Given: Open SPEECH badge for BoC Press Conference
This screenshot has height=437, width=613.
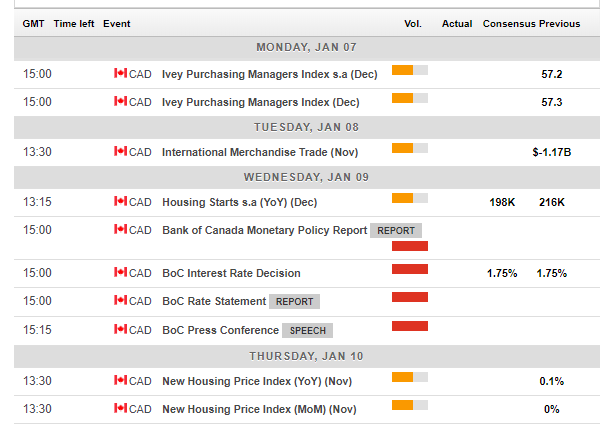Looking at the screenshot, I should (x=307, y=331).
